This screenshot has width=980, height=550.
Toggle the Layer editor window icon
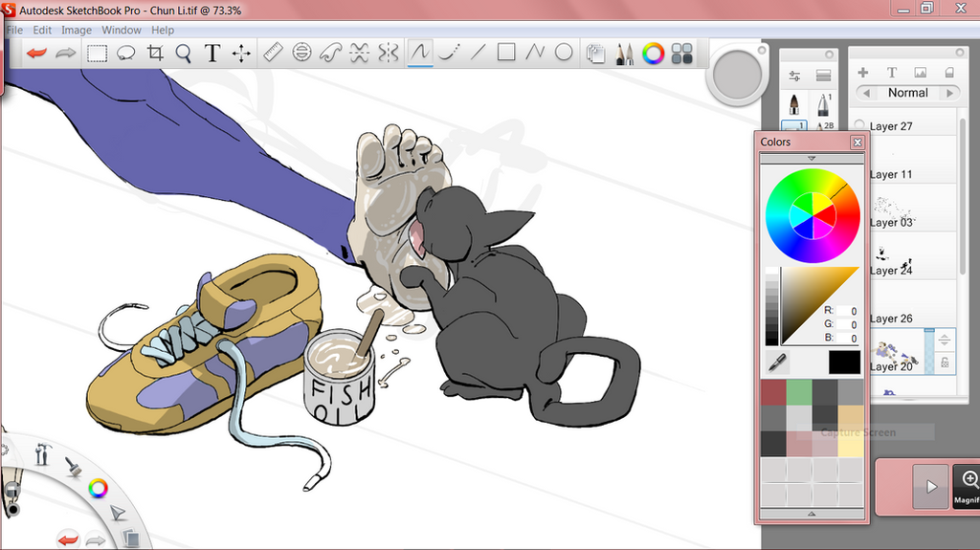pos(595,54)
